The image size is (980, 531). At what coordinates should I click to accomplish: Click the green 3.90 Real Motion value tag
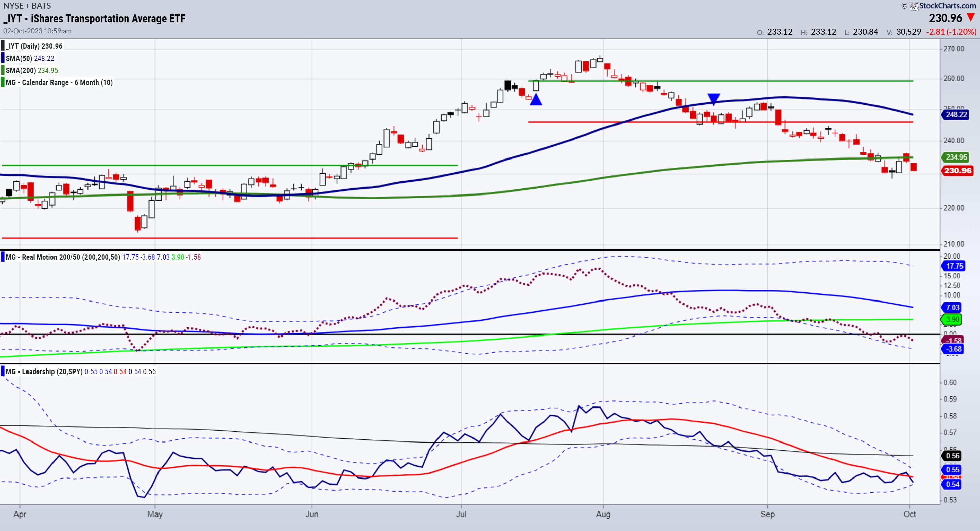tap(953, 320)
